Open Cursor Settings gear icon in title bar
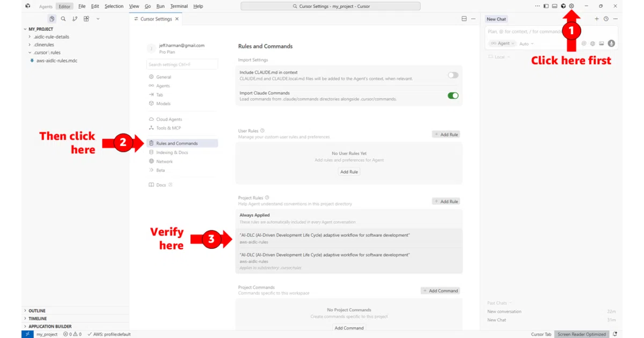 coord(572,6)
